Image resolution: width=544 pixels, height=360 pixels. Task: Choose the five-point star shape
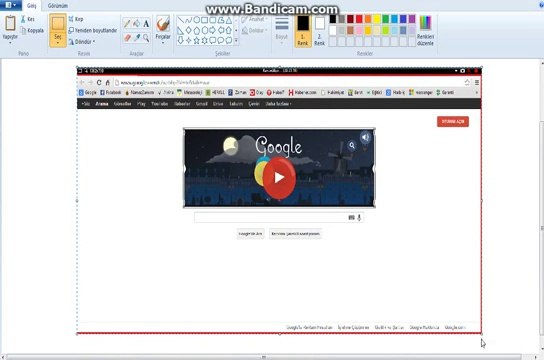pyautogui.click(x=196, y=41)
